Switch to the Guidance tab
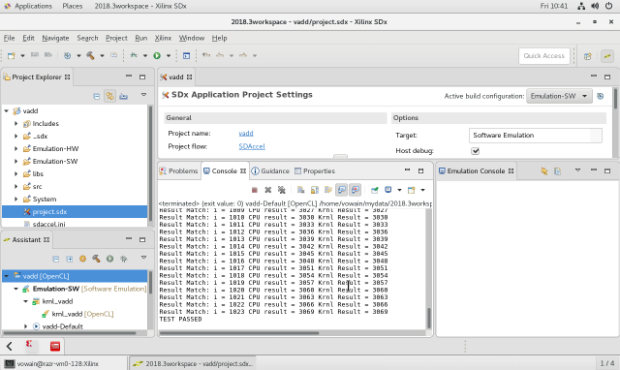Image resolution: width=620 pixels, height=370 pixels. pos(270,171)
